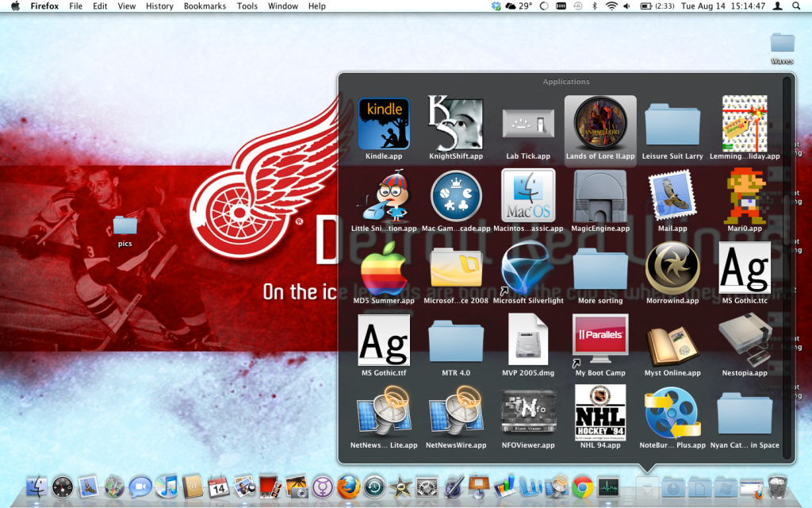812x508 pixels.
Task: Open the File menu
Action: 75,6
